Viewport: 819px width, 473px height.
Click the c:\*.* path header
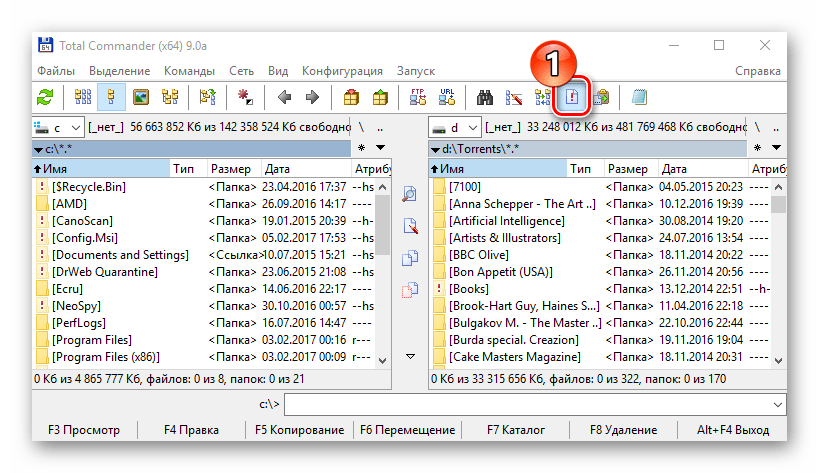click(x=192, y=149)
